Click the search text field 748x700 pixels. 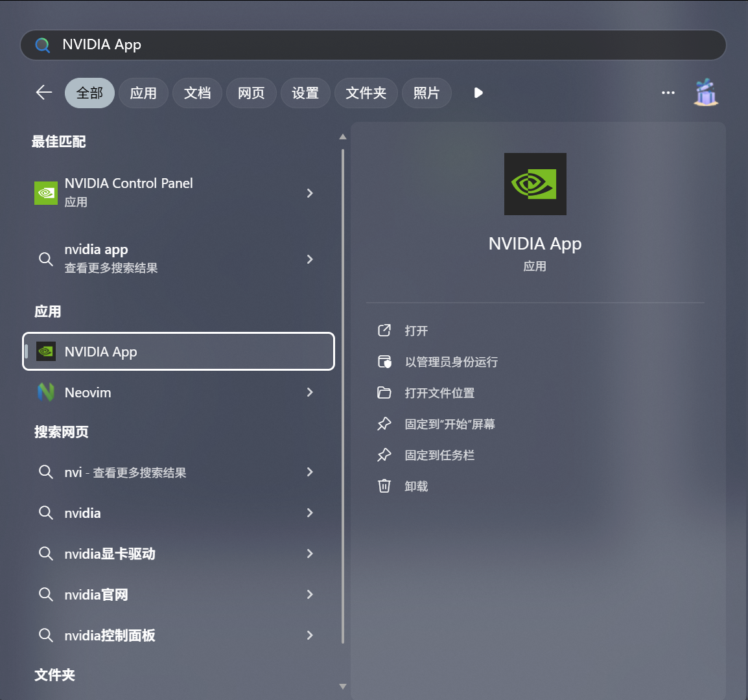373,45
